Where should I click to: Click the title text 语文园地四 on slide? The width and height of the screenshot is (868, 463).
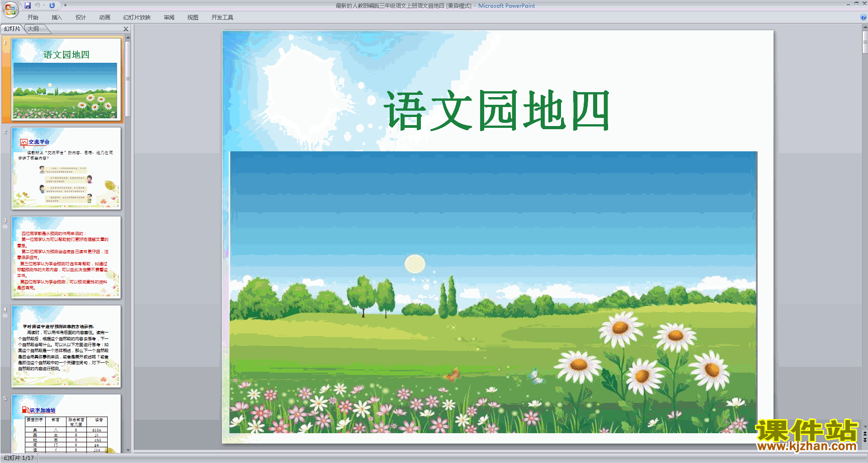tap(497, 111)
